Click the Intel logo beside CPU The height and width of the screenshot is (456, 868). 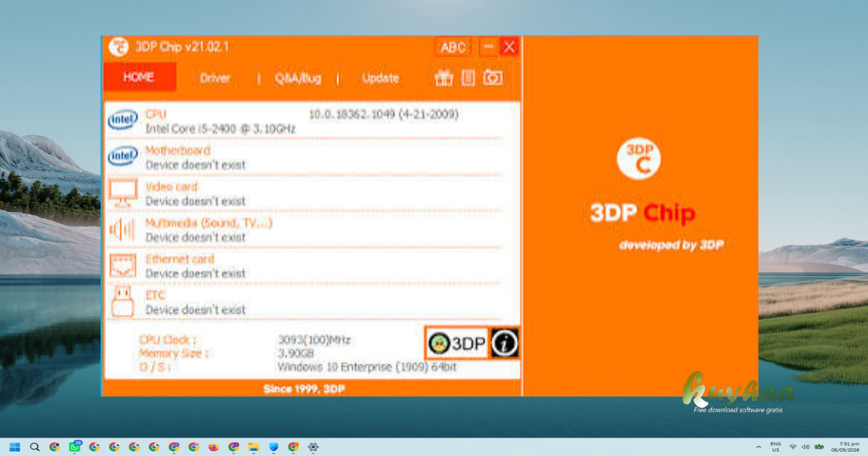[x=122, y=120]
